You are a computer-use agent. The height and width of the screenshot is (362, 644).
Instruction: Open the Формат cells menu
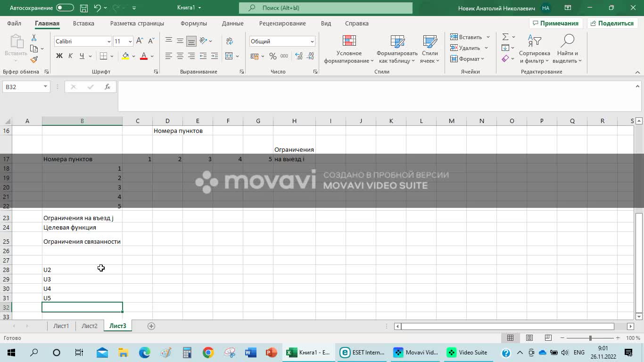(467, 59)
